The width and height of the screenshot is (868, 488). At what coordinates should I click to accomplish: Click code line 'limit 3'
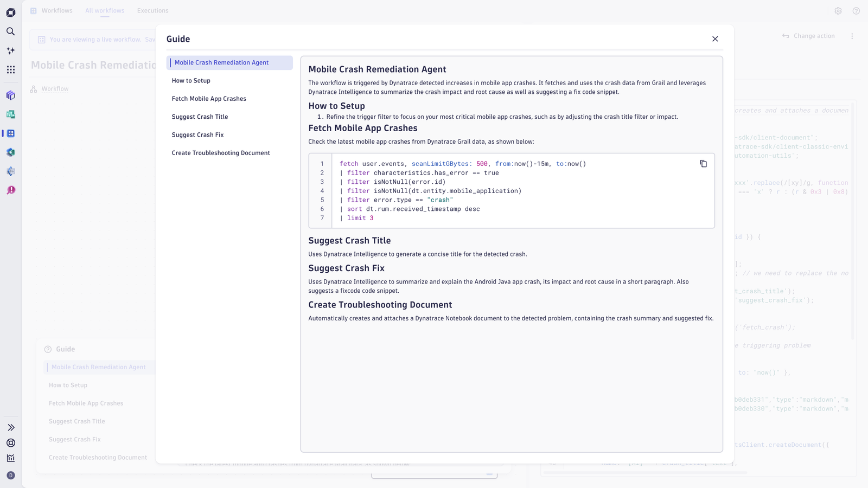coord(356,218)
